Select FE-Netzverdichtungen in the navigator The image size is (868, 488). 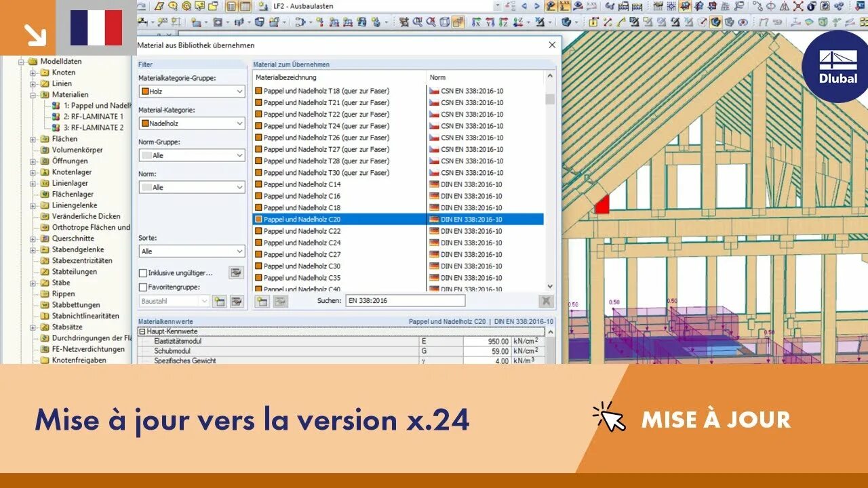(x=88, y=349)
